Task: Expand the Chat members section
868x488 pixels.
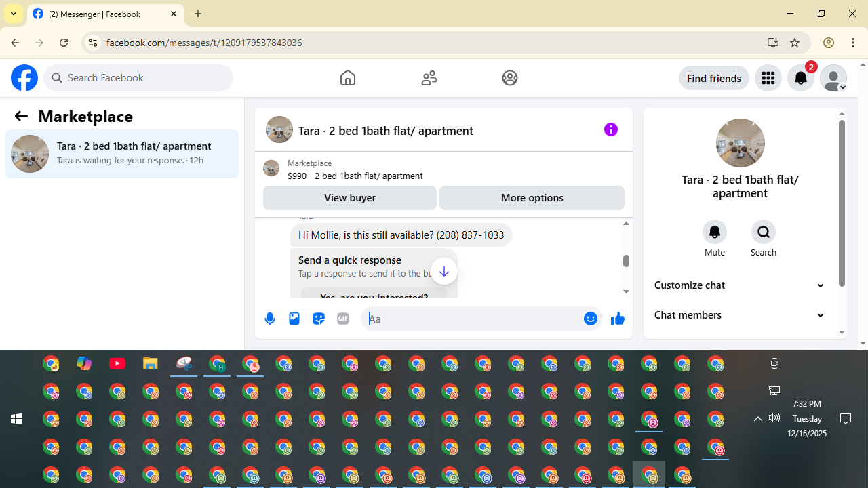Action: 739,315
